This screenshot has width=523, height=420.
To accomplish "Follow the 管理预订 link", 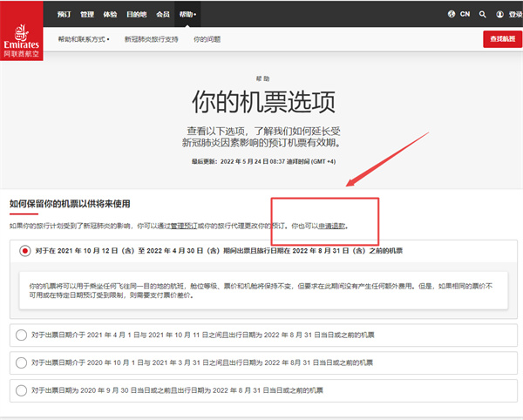I will click(183, 226).
